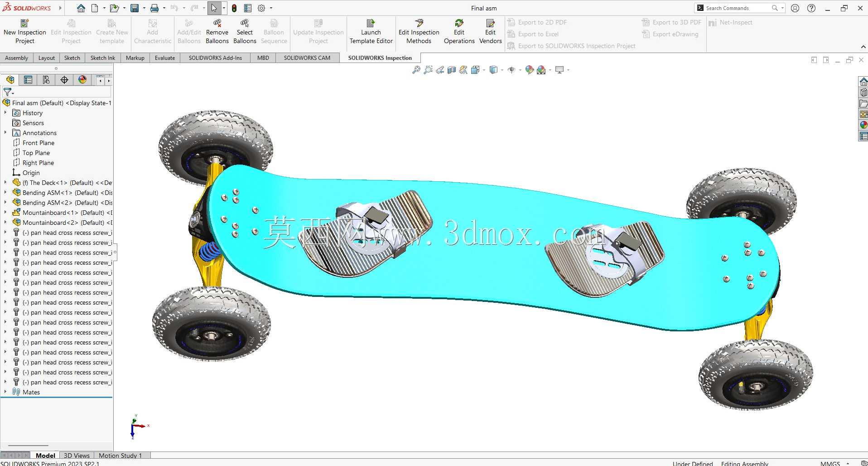This screenshot has height=466, width=868.
Task: Expand the History tree node
Action: (x=5, y=113)
